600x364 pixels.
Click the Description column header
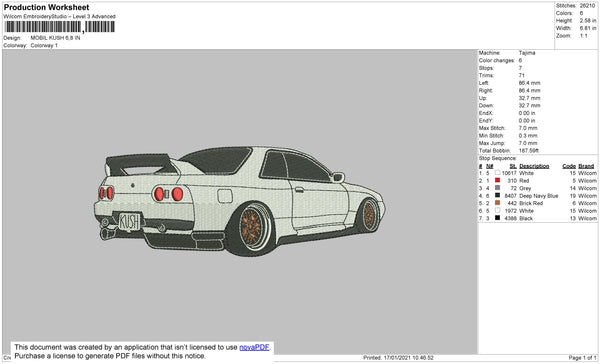(534, 166)
